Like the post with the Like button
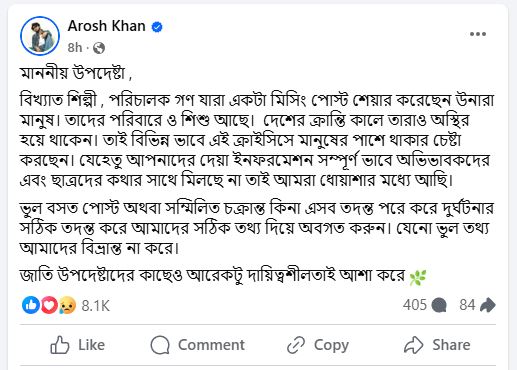The width and height of the screenshot is (517, 370). 77,345
